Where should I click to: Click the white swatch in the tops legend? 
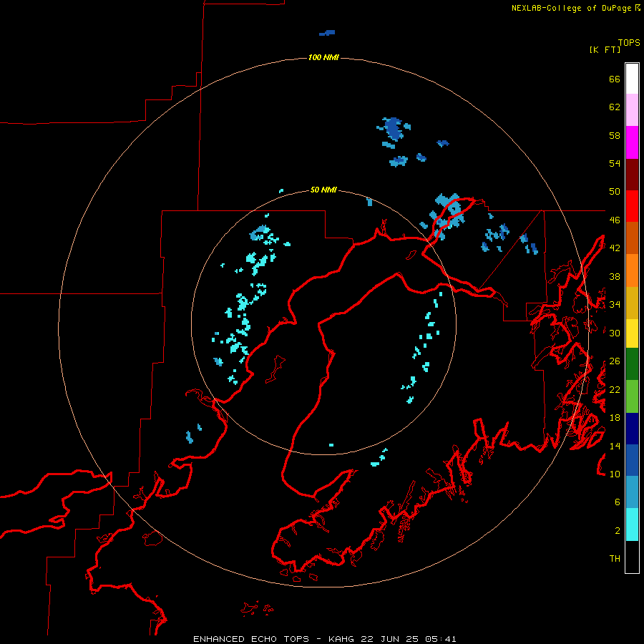click(x=632, y=79)
